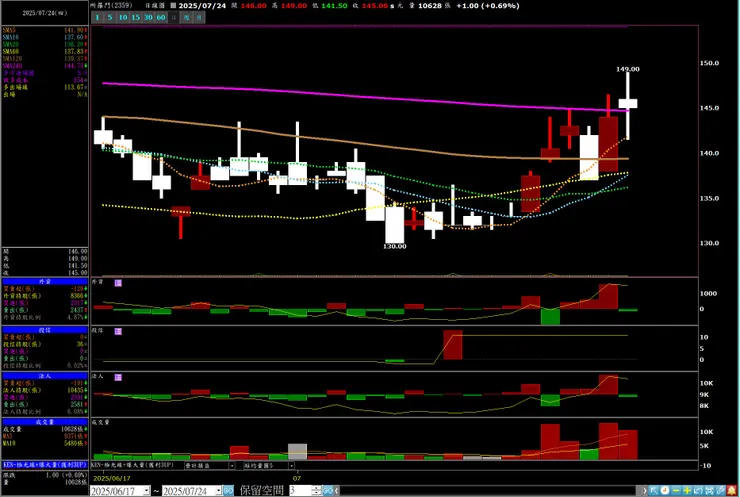
Task: Select the blue 成交量 panel header
Action: (x=45, y=422)
